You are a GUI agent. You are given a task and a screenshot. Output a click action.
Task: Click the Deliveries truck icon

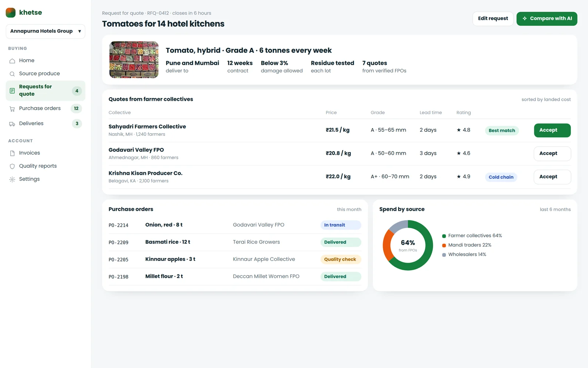click(x=12, y=124)
